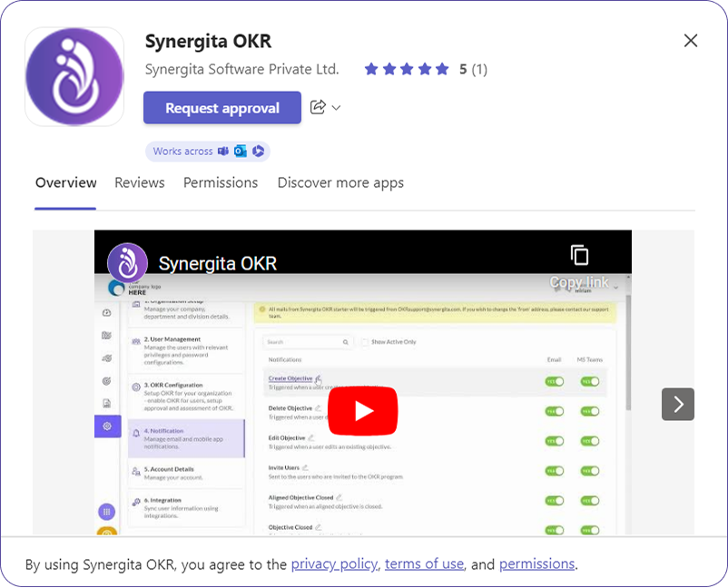Click the Outlook icon in Works across badge
Image resolution: width=728 pixels, height=588 pixels.
click(x=241, y=152)
